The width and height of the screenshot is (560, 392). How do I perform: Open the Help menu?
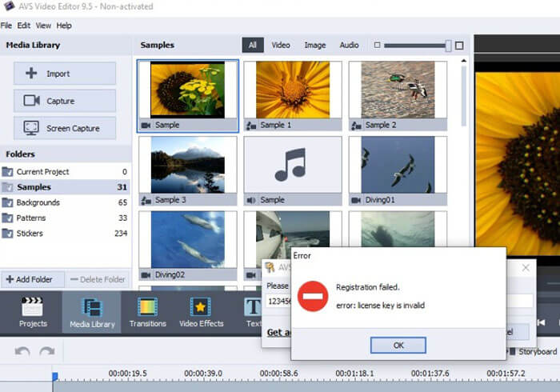[x=64, y=26]
